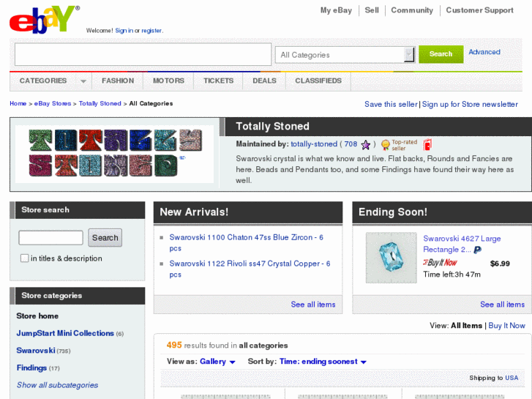Focus the store search text field
The width and height of the screenshot is (532, 399).
(x=51, y=237)
